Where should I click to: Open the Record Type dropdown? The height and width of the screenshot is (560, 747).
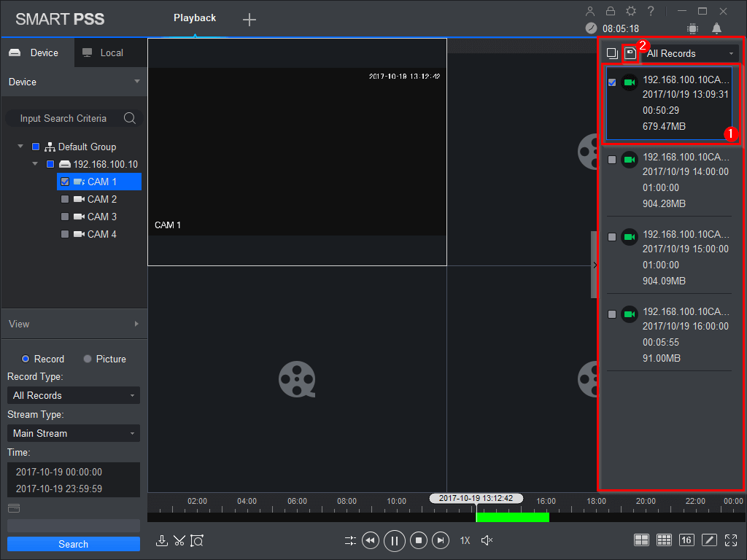coord(73,395)
